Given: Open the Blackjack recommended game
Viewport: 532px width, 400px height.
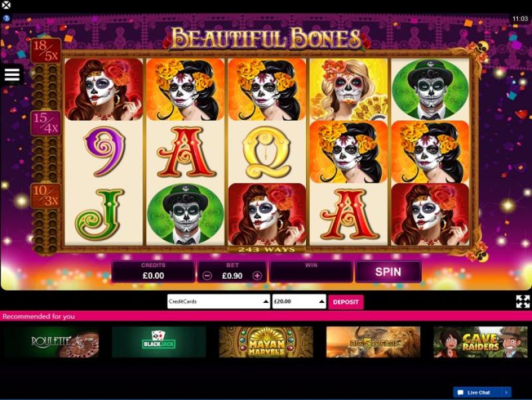Looking at the screenshot, I should pyautogui.click(x=159, y=341).
